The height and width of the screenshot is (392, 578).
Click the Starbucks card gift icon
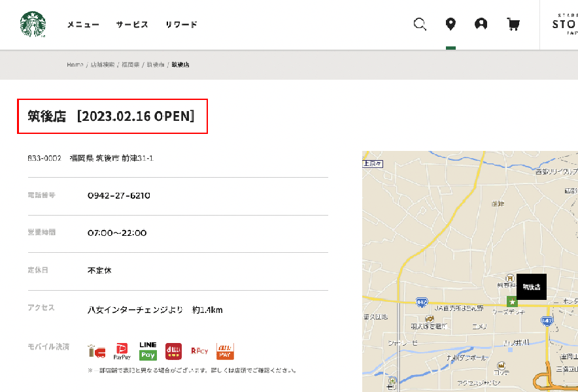[x=97, y=352]
